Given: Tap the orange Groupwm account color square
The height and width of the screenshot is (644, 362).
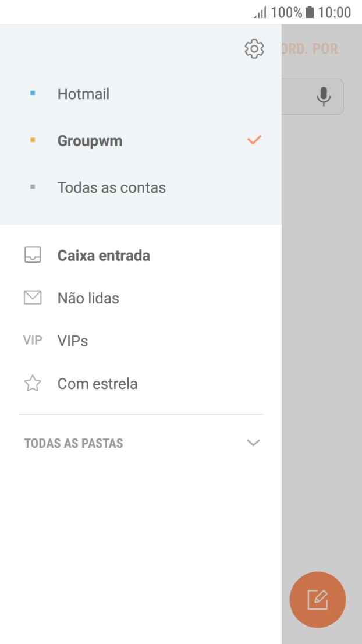Looking at the screenshot, I should (32, 140).
